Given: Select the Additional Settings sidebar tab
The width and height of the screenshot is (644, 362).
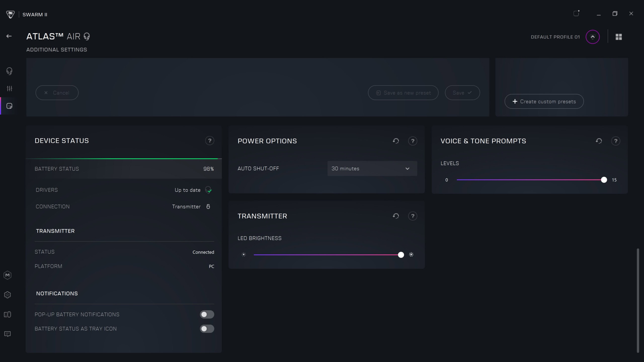Looking at the screenshot, I should (x=9, y=106).
